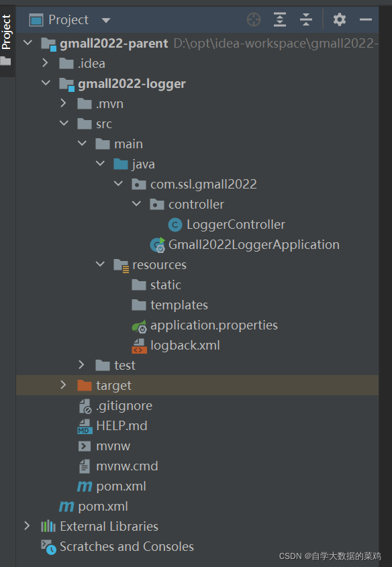
Task: Click the controller package icon
Action: pos(157,204)
